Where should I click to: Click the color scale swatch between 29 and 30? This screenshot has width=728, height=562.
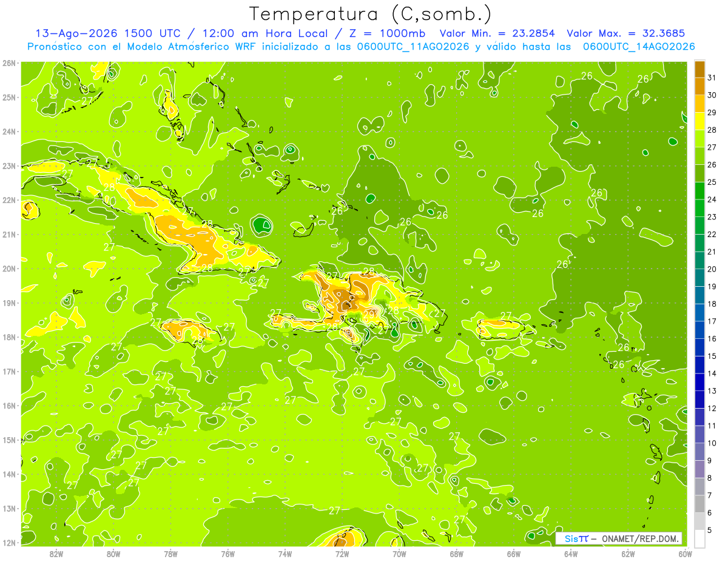point(699,104)
